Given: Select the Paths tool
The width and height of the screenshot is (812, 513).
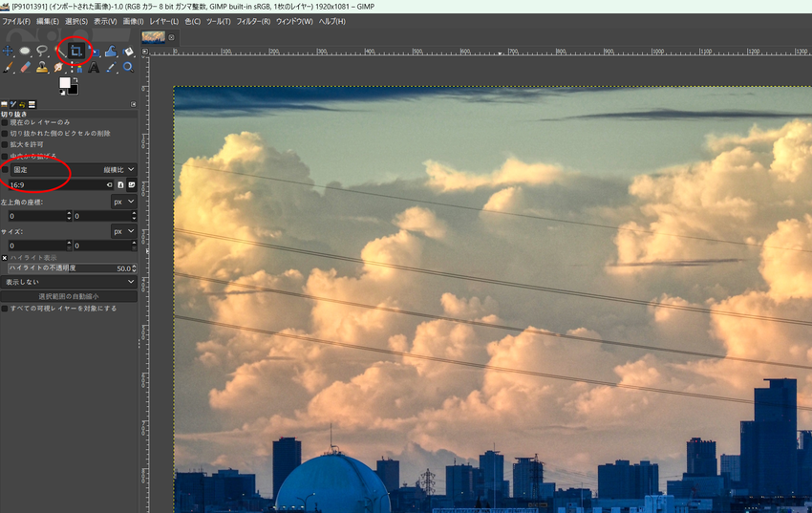Looking at the screenshot, I should pyautogui.click(x=76, y=67).
